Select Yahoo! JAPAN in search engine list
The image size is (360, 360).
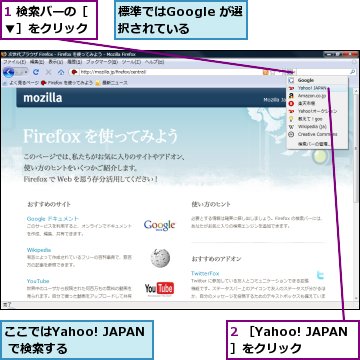317,88
